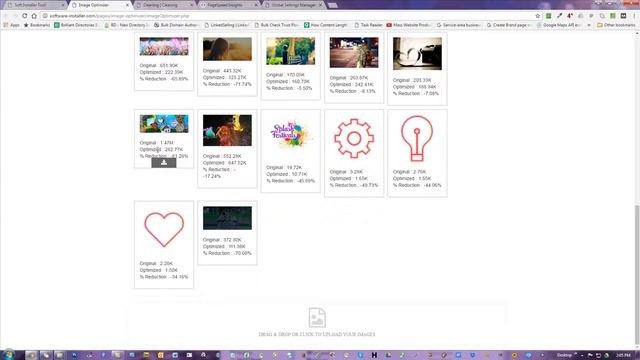Screen dimensions: 640x360
Task: Open the Google Maps API bookmark
Action: tap(560, 25)
